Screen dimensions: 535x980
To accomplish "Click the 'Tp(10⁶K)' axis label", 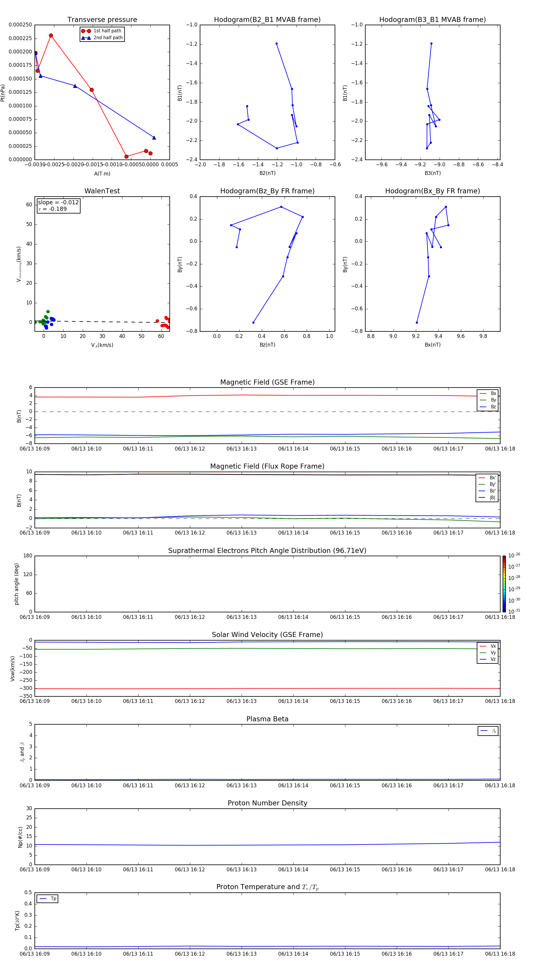I will tap(17, 921).
